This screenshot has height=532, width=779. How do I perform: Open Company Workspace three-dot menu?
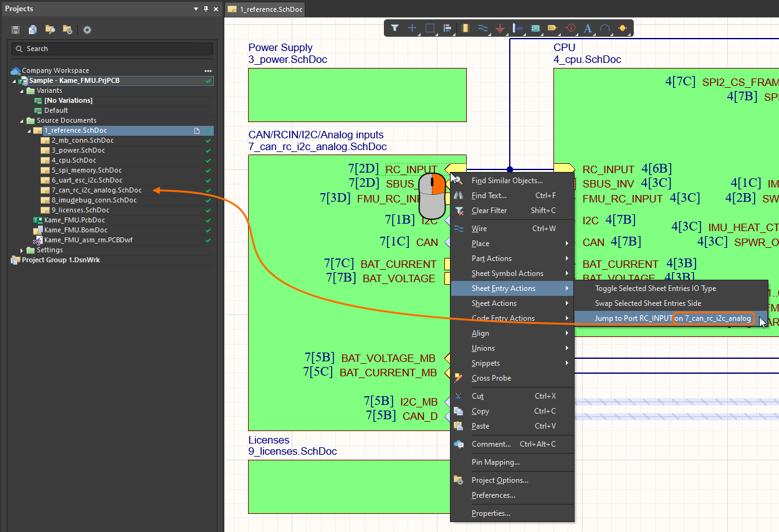pos(208,71)
